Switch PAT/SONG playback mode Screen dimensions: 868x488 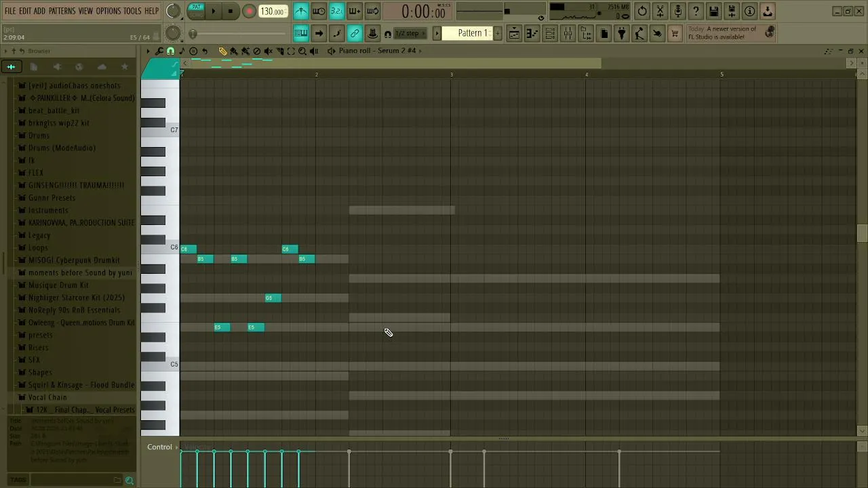(x=196, y=11)
